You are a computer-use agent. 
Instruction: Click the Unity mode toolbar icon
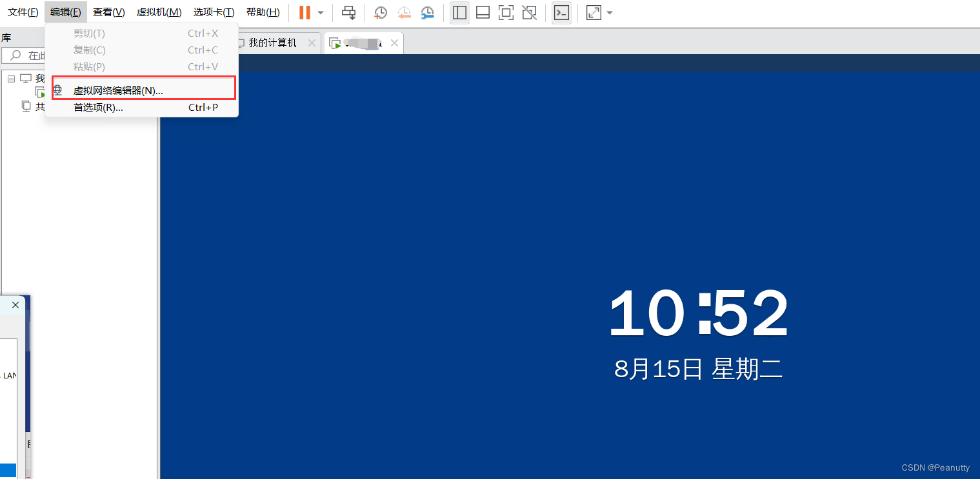tap(529, 12)
